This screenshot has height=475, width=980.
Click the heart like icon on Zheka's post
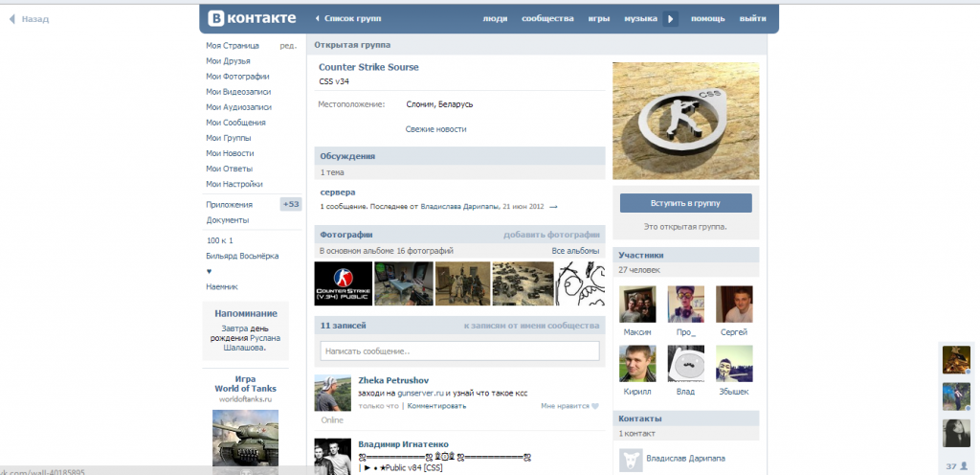pos(595,406)
